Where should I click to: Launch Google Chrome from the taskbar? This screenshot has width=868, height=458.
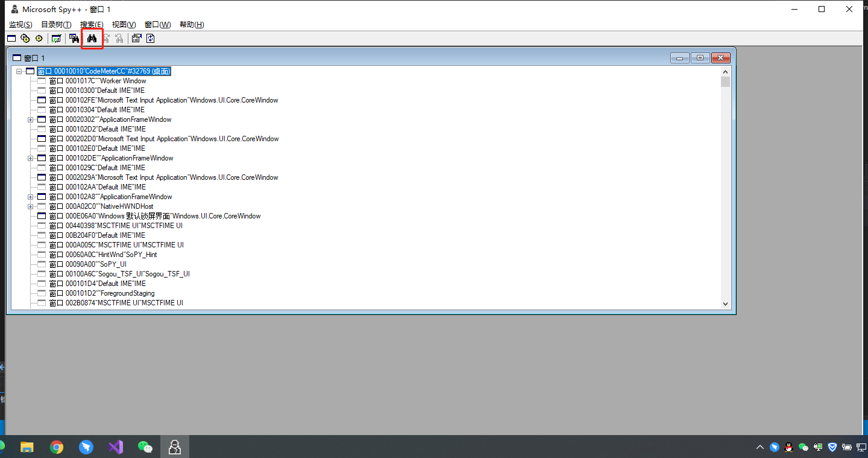pos(57,447)
